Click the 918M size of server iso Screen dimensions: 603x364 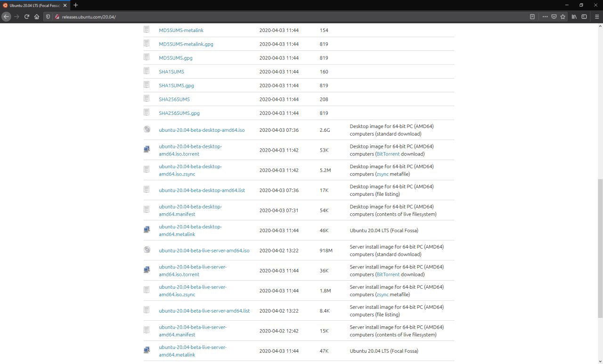click(326, 251)
